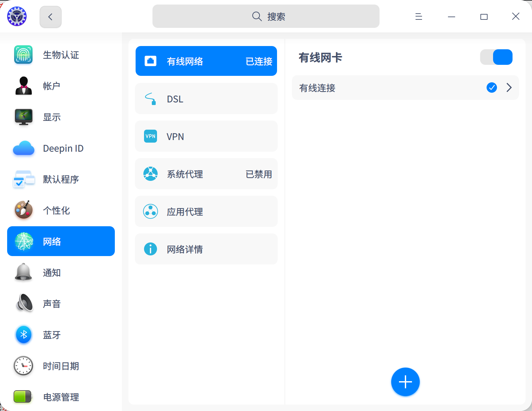
Task: Open 电源管理 battery settings
Action: click(23, 397)
